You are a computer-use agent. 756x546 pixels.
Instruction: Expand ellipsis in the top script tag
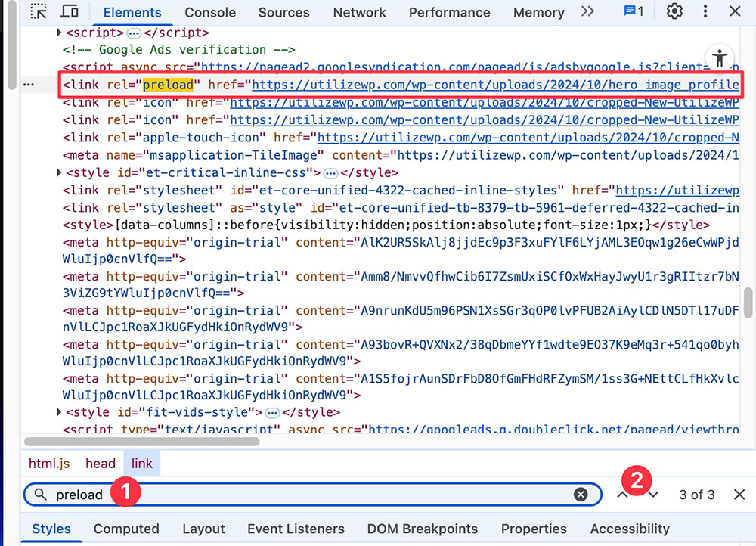pyautogui.click(x=134, y=33)
